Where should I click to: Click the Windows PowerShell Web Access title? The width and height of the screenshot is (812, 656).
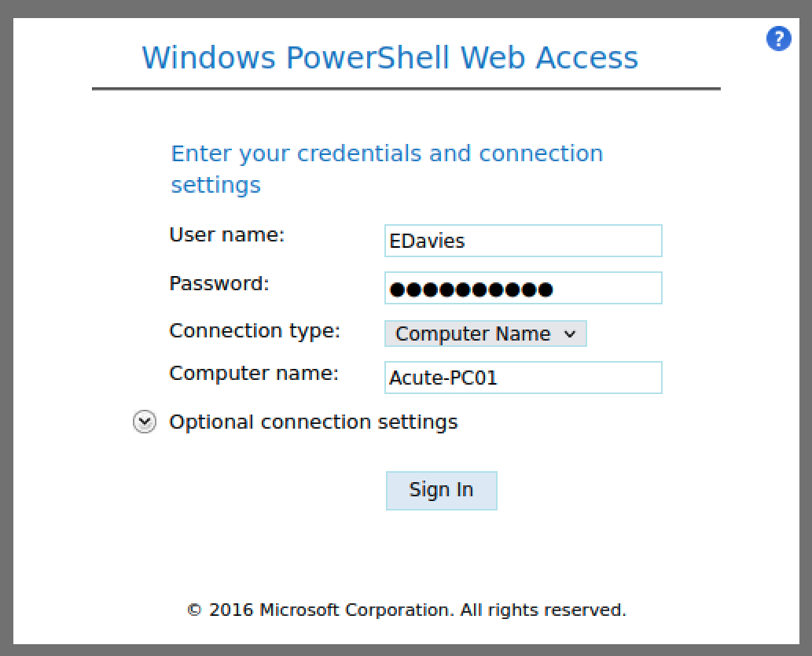pyautogui.click(x=390, y=58)
